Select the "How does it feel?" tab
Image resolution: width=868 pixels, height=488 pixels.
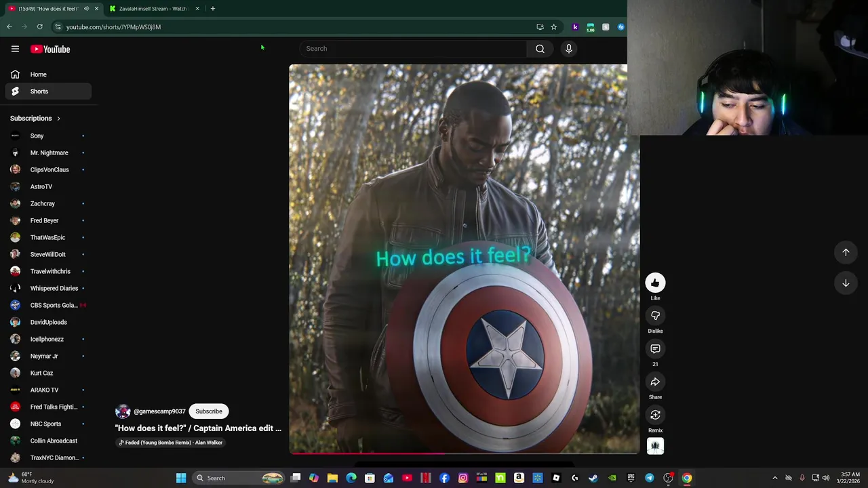pyautogui.click(x=47, y=9)
